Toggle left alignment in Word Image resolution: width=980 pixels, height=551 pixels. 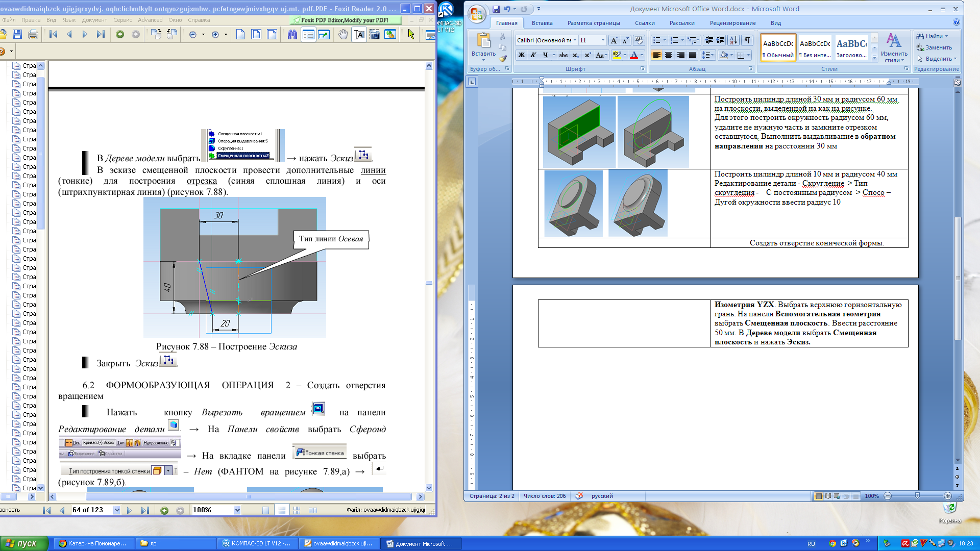[x=657, y=55]
